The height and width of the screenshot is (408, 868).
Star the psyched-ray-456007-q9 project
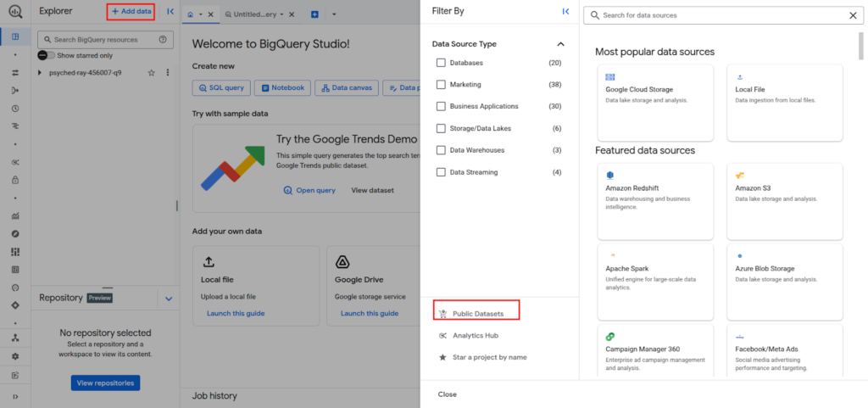coord(151,72)
